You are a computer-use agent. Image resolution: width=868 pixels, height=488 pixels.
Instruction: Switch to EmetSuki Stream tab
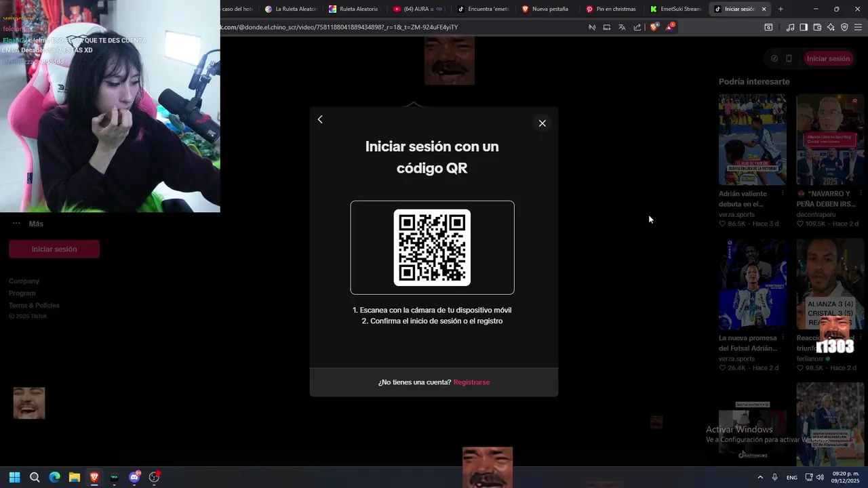[675, 9]
